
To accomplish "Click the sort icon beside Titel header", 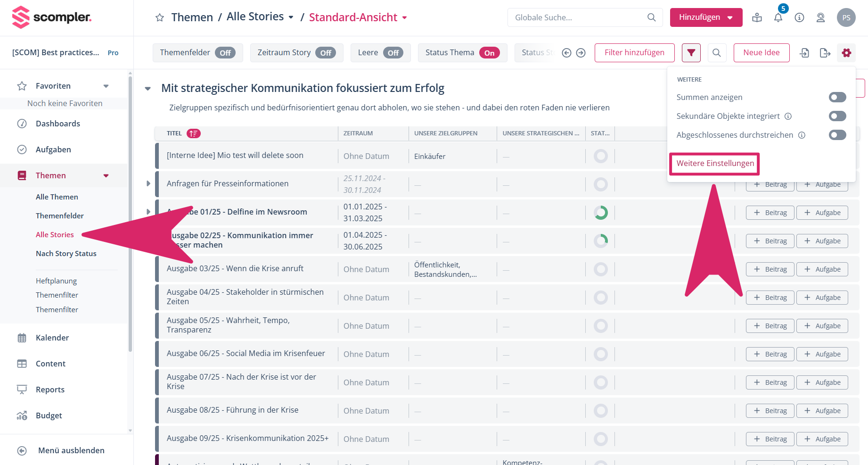I will pos(193,133).
